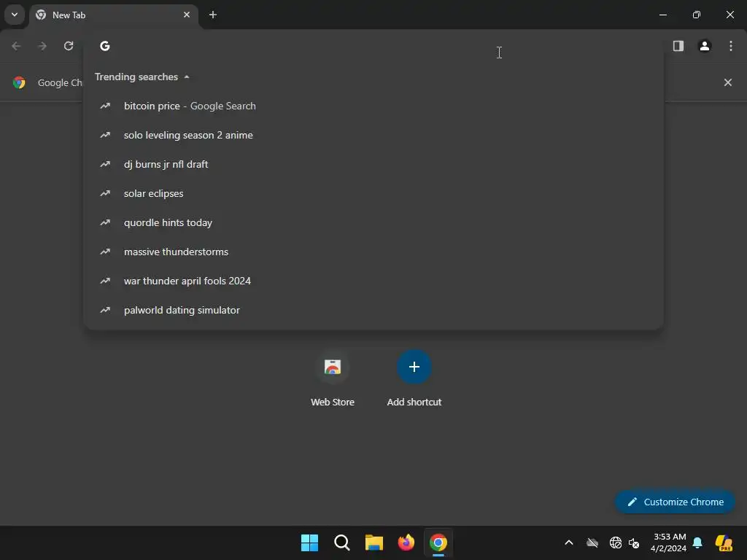Image resolution: width=747 pixels, height=560 pixels.
Task: Open the notification bell icon
Action: [697, 542]
